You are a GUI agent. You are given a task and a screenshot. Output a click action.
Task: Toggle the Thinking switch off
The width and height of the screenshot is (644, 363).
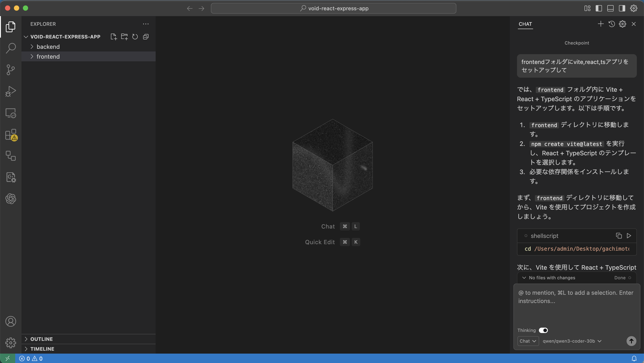pyautogui.click(x=543, y=330)
